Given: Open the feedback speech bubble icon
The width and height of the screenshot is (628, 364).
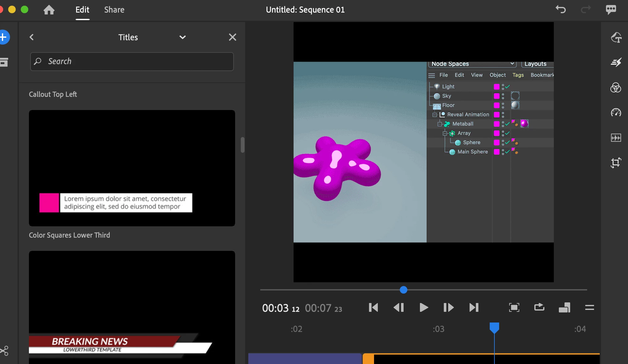Looking at the screenshot, I should coord(611,9).
